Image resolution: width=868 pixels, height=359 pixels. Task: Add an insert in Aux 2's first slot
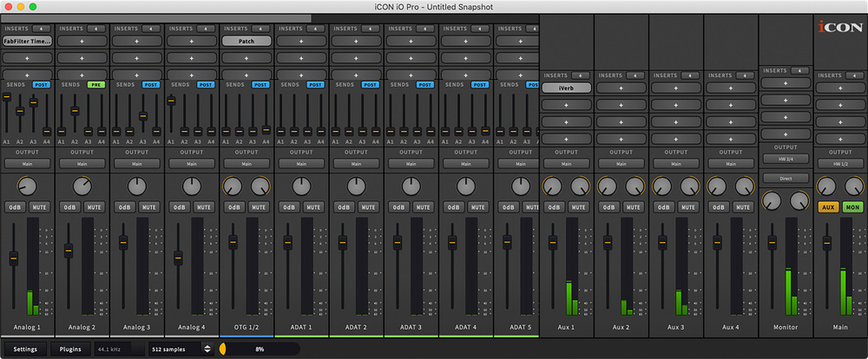click(621, 88)
